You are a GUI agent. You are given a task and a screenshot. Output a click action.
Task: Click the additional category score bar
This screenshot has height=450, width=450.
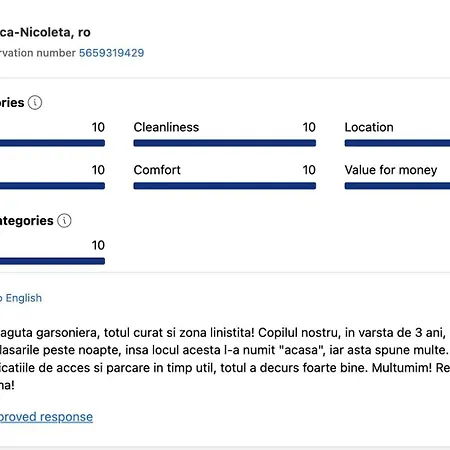[x=52, y=261]
